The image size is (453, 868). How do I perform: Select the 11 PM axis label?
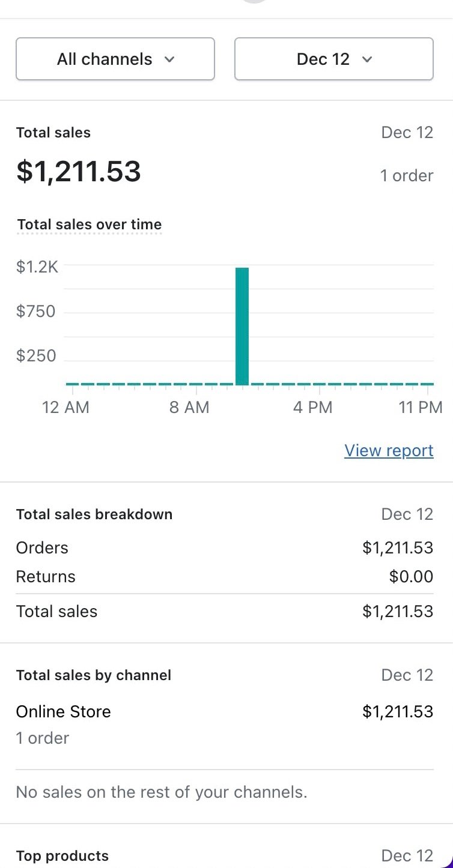[x=421, y=408]
